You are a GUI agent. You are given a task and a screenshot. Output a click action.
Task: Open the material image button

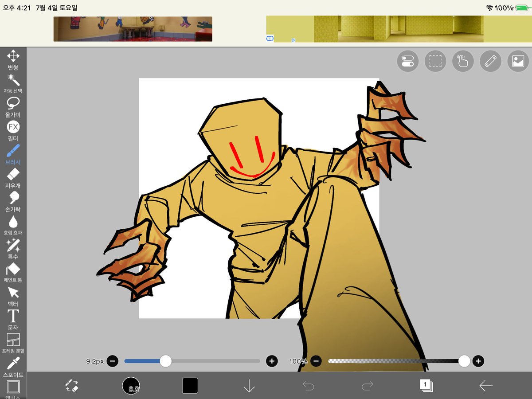(518, 61)
